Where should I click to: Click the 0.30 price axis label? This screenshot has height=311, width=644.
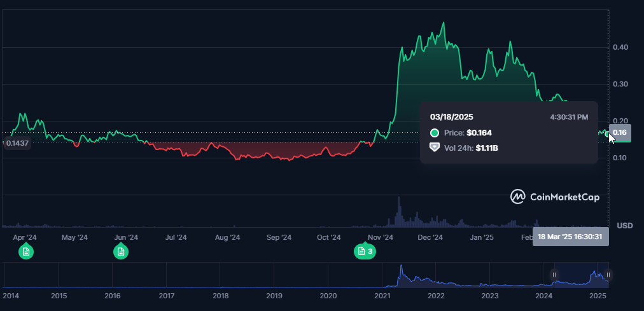tap(620, 84)
